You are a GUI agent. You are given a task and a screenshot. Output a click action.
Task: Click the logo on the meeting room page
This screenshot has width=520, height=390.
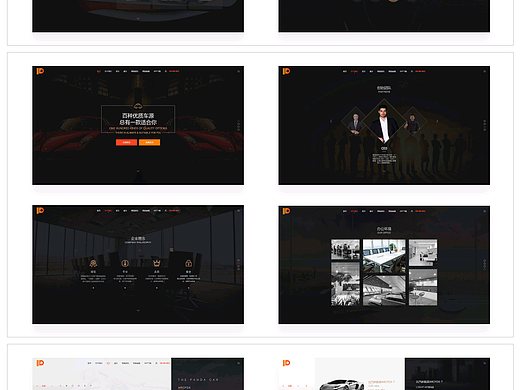40,210
